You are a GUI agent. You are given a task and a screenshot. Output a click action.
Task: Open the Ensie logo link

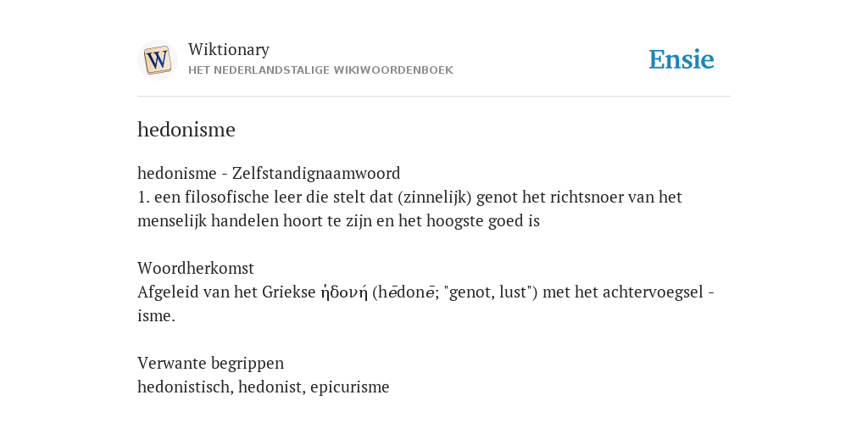click(681, 60)
